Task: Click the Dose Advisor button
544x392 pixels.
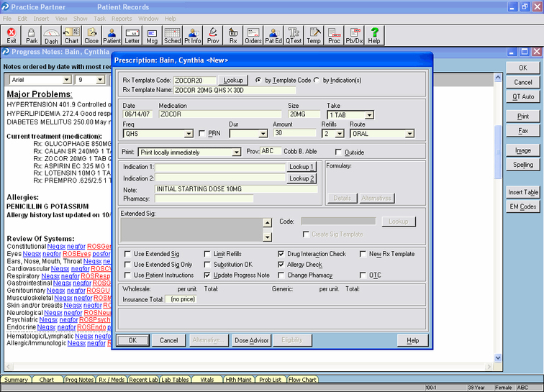Action: 252,340
